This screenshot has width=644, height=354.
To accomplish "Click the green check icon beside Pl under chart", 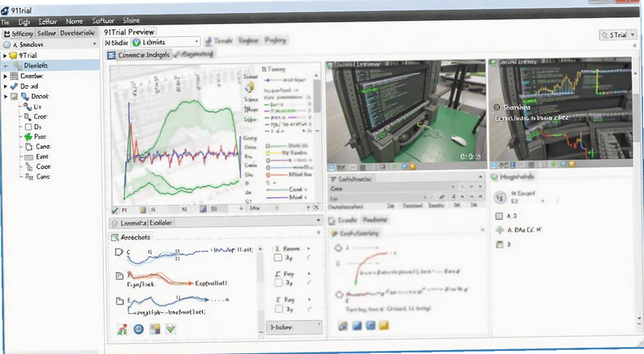I will [x=115, y=210].
